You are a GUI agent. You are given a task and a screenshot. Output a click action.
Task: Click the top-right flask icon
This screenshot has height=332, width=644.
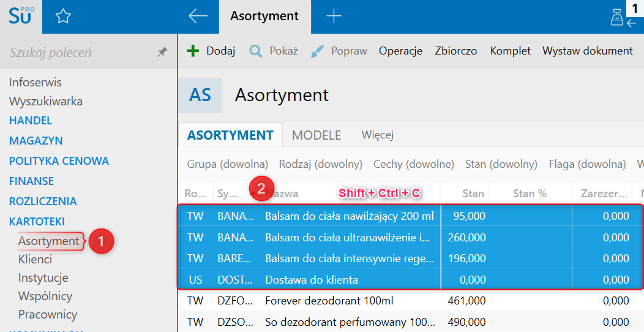pyautogui.click(x=617, y=18)
